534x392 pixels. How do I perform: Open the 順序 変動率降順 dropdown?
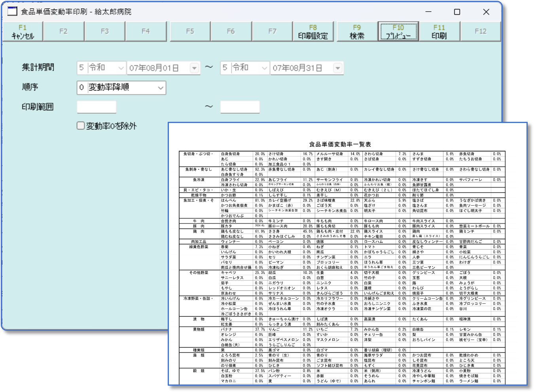(161, 88)
